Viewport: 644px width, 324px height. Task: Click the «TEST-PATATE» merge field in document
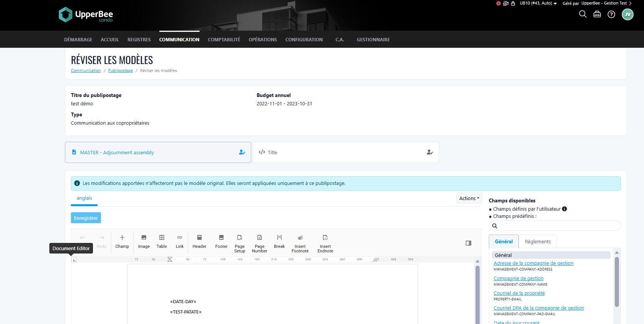186,312
